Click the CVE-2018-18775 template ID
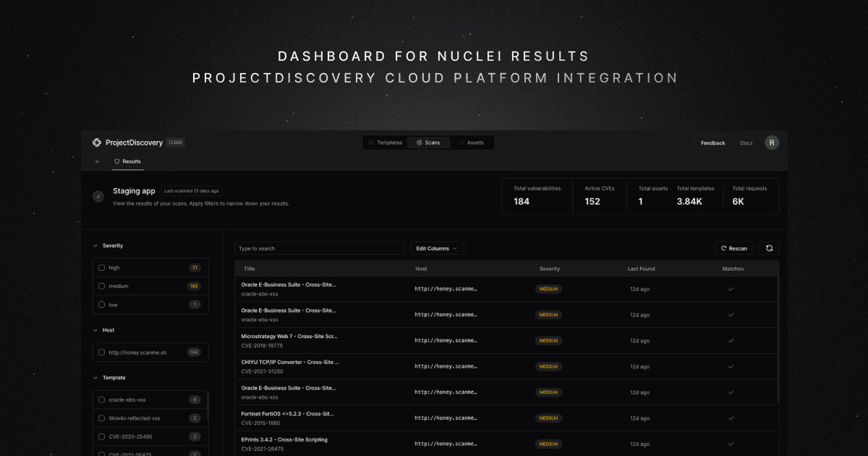868x456 pixels. pyautogui.click(x=262, y=345)
